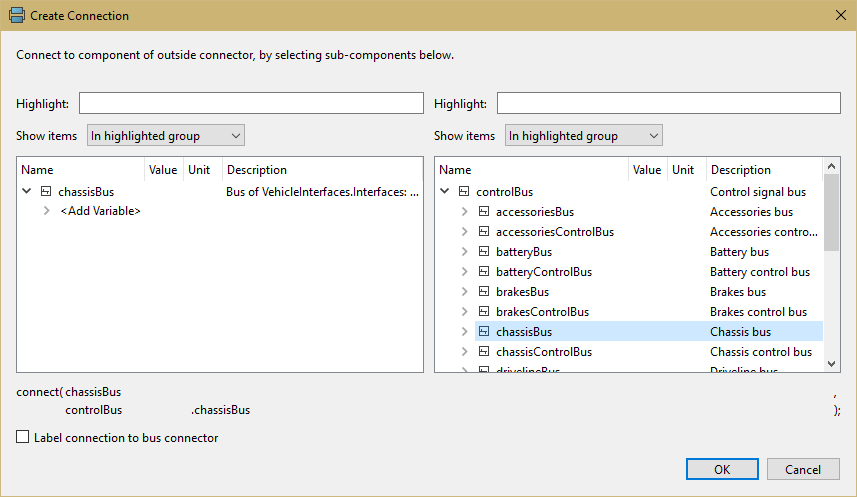Expand the Add Variable node
This screenshot has height=497, width=857.
(x=46, y=211)
